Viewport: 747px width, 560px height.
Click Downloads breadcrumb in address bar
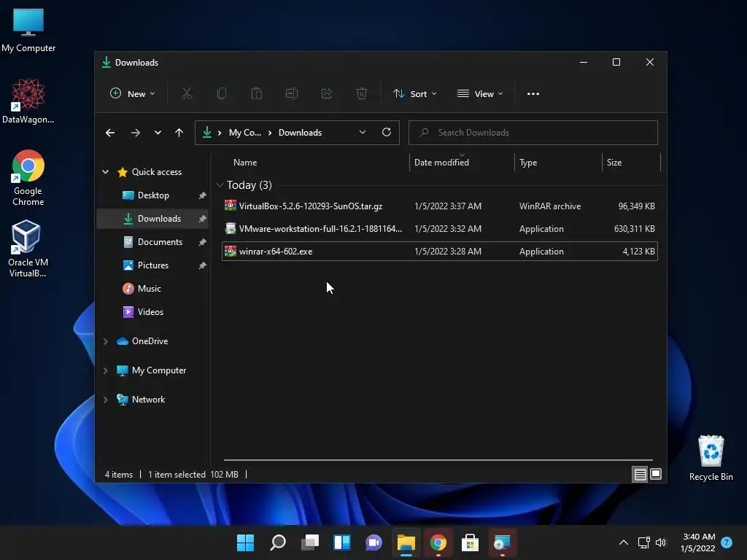(x=300, y=133)
